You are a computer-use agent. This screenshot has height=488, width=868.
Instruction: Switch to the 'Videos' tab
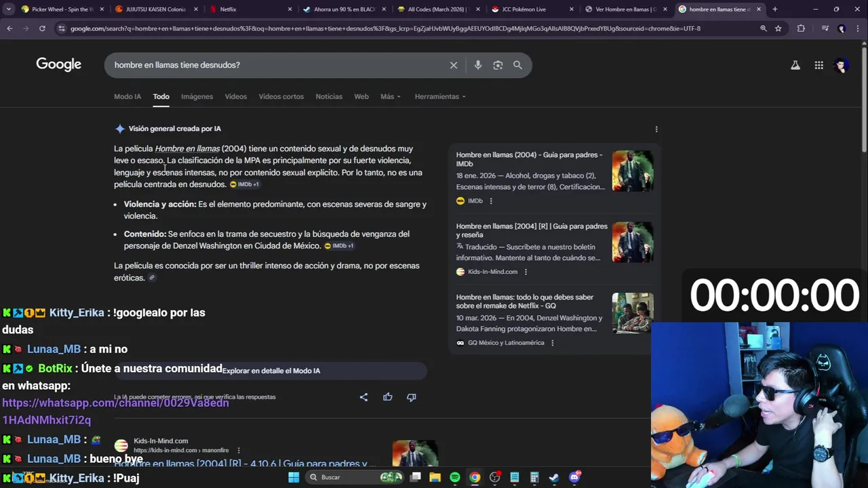click(236, 96)
